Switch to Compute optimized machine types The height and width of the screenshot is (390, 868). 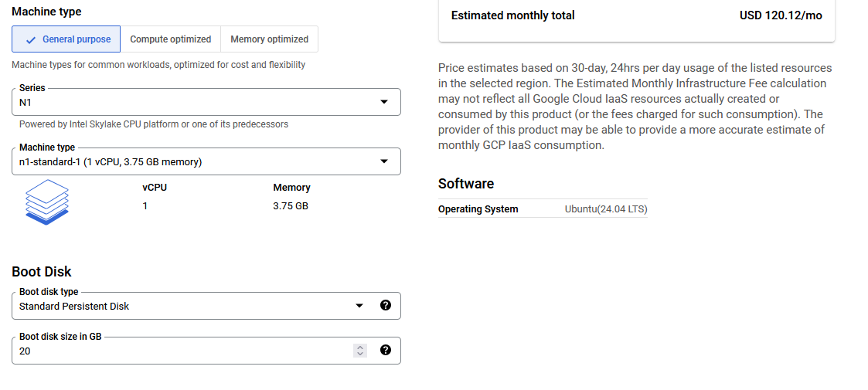pos(171,39)
